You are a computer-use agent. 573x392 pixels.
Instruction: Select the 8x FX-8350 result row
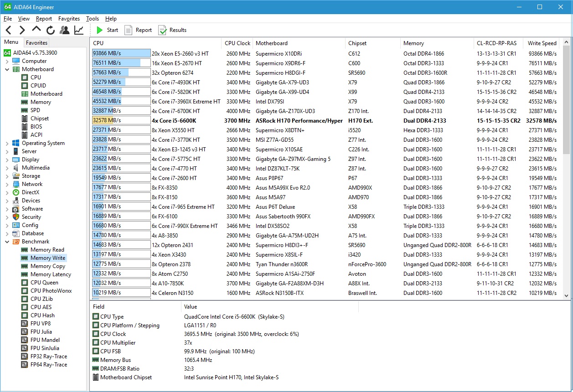(x=325, y=187)
